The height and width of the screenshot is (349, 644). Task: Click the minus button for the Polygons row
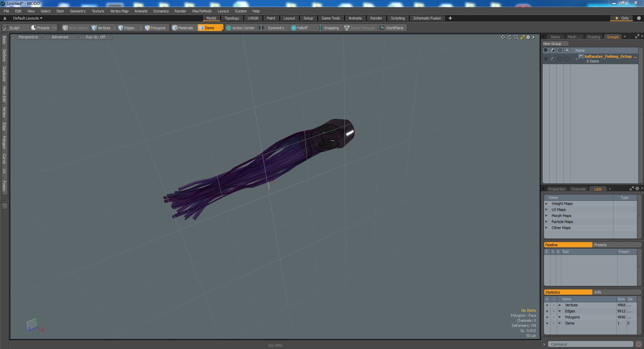[554, 317]
